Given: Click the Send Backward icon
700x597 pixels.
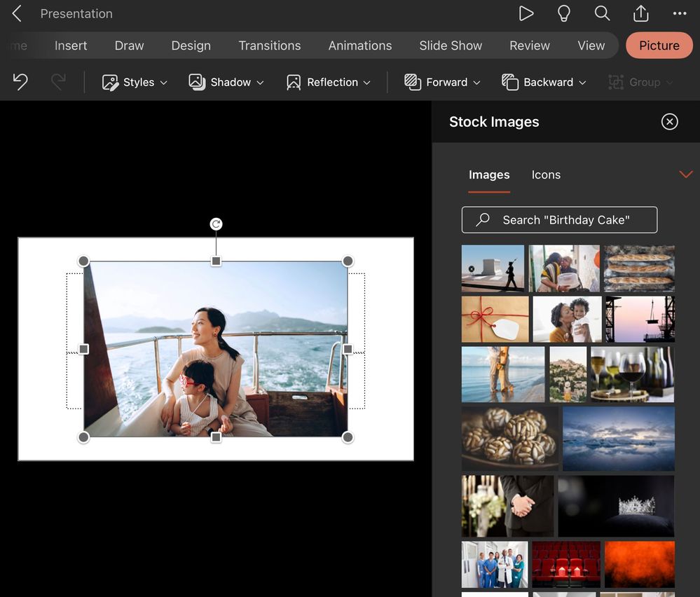Looking at the screenshot, I should pos(510,82).
